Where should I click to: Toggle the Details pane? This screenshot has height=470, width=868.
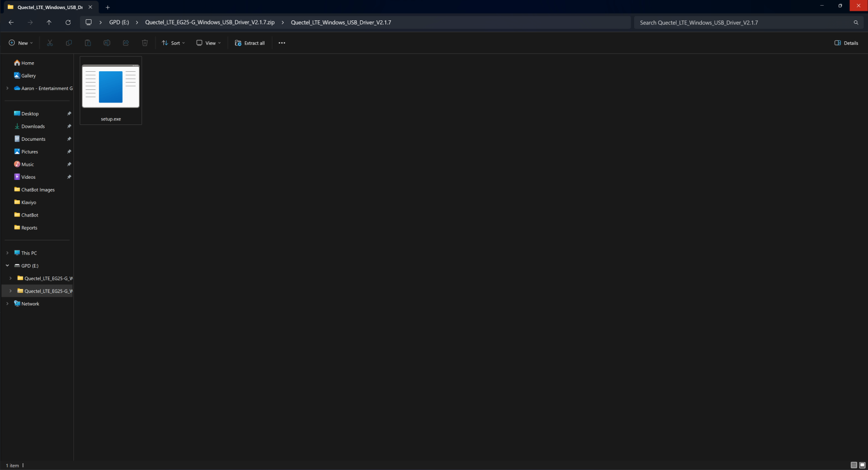click(x=846, y=43)
